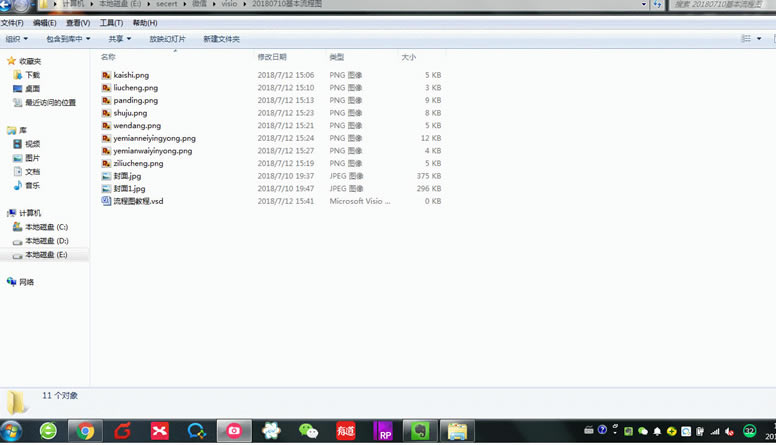Image resolution: width=776 pixels, height=445 pixels.
Task: Select 网络 in navigation pane
Action: (x=20, y=282)
